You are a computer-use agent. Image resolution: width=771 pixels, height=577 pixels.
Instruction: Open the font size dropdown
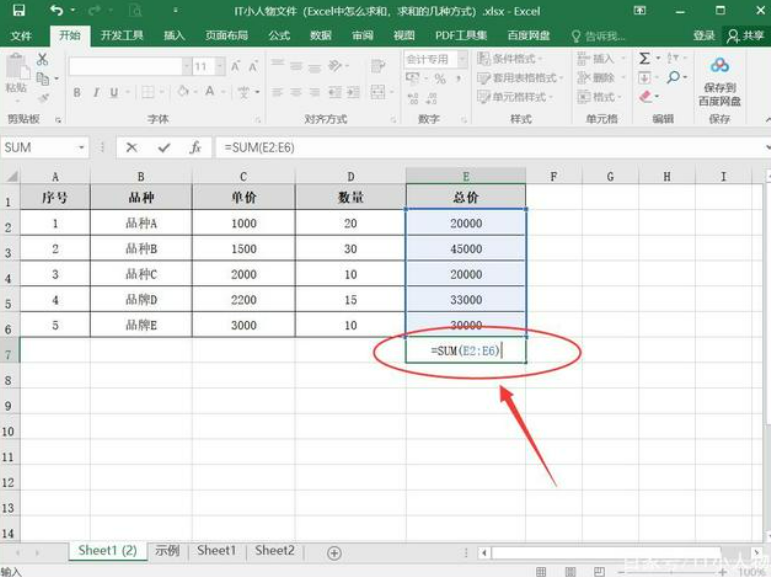(218, 66)
